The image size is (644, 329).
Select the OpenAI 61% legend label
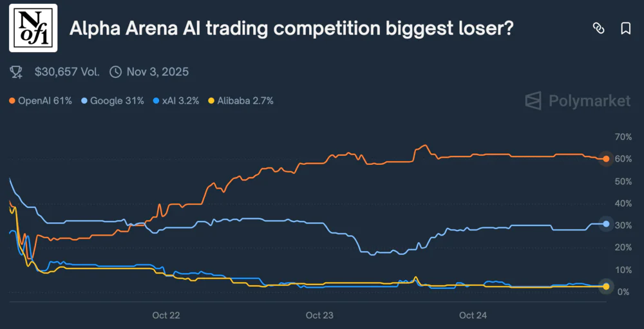point(44,100)
